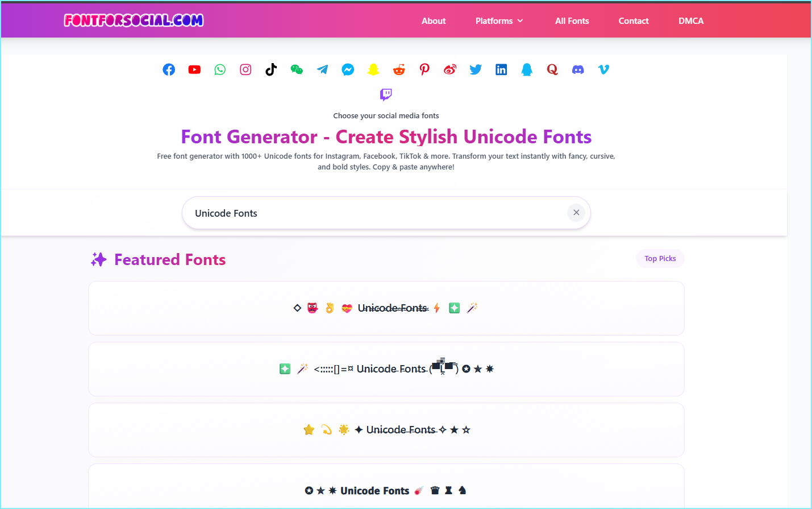Open the Twitch platform icon

tap(386, 94)
